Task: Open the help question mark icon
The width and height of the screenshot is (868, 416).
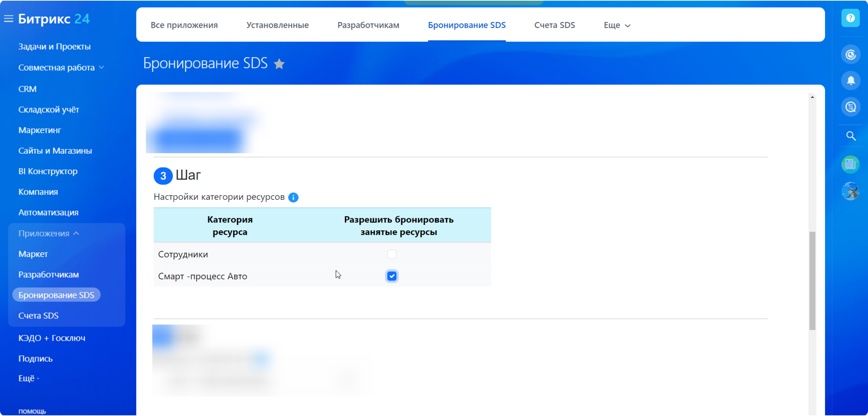Action: pos(850,18)
